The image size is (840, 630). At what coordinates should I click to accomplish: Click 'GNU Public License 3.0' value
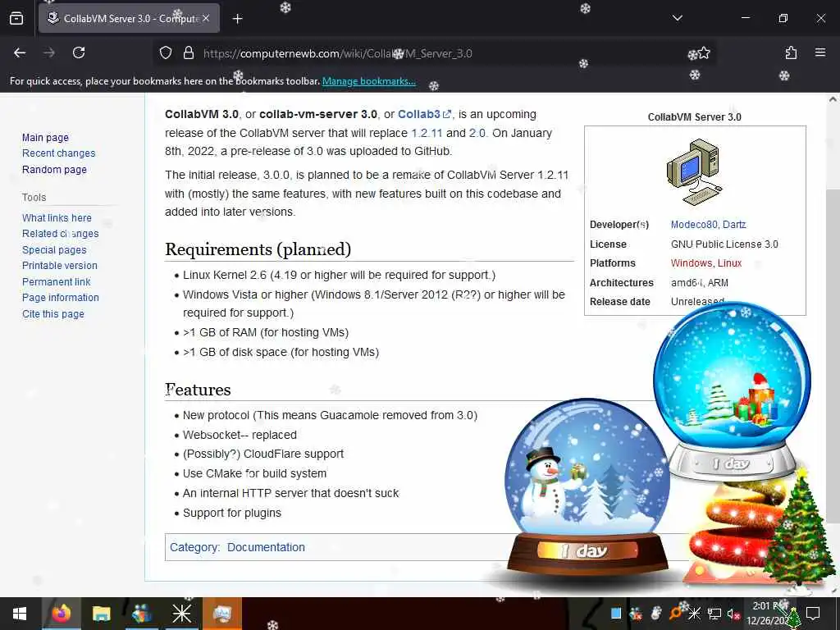pyautogui.click(x=724, y=244)
